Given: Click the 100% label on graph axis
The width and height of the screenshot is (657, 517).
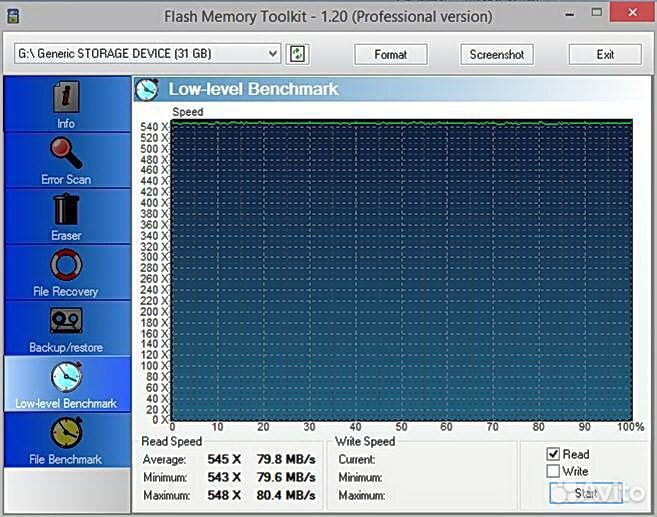Looking at the screenshot, I should [x=631, y=427].
